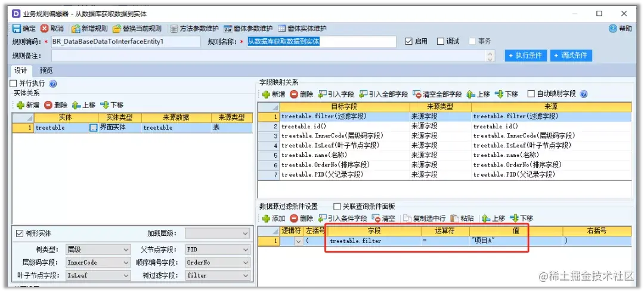Click the 确定 save icon button
The image size is (644, 292).
pyautogui.click(x=24, y=29)
